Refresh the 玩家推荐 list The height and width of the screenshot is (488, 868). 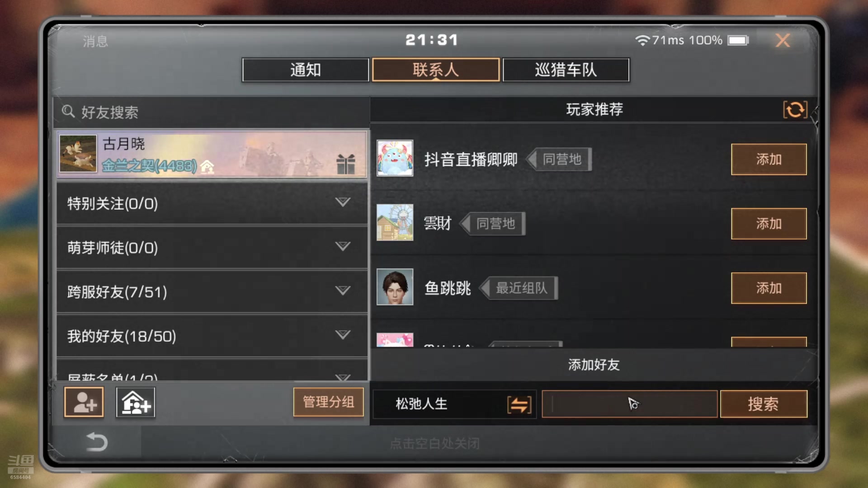pos(795,110)
